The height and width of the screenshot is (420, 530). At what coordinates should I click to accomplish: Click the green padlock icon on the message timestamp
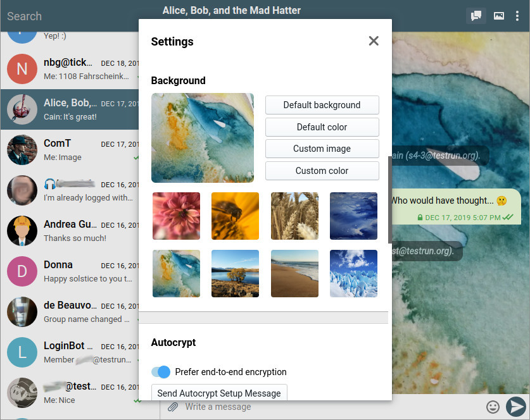pyautogui.click(x=420, y=217)
